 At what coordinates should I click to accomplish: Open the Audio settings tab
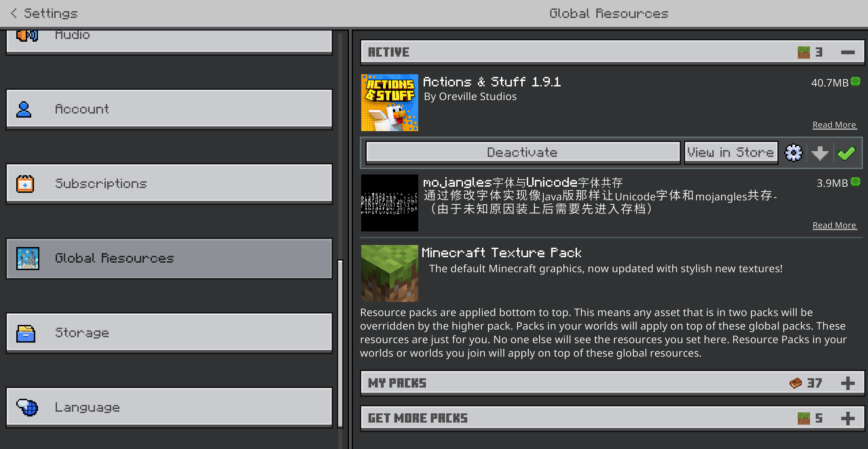point(169,40)
